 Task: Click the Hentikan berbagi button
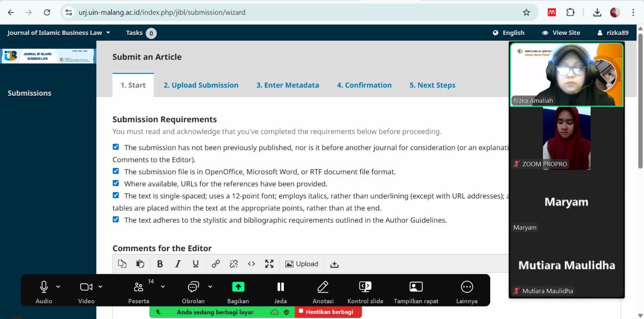pyautogui.click(x=328, y=312)
